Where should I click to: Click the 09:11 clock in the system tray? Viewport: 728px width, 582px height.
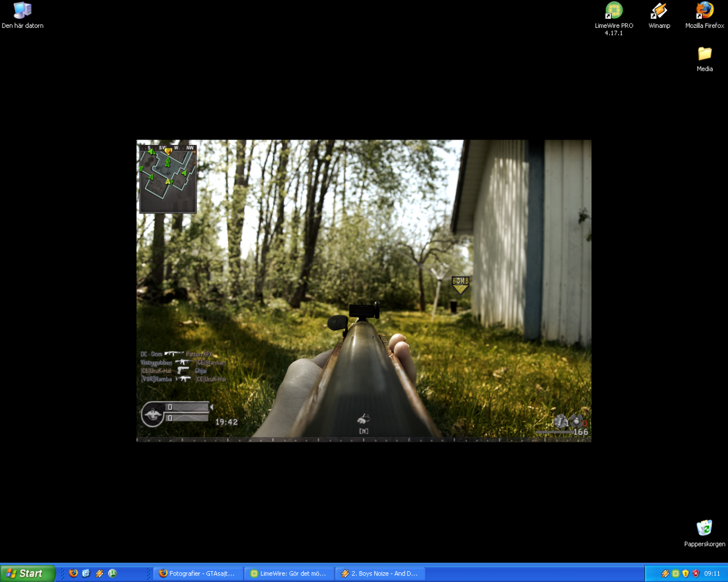click(712, 574)
